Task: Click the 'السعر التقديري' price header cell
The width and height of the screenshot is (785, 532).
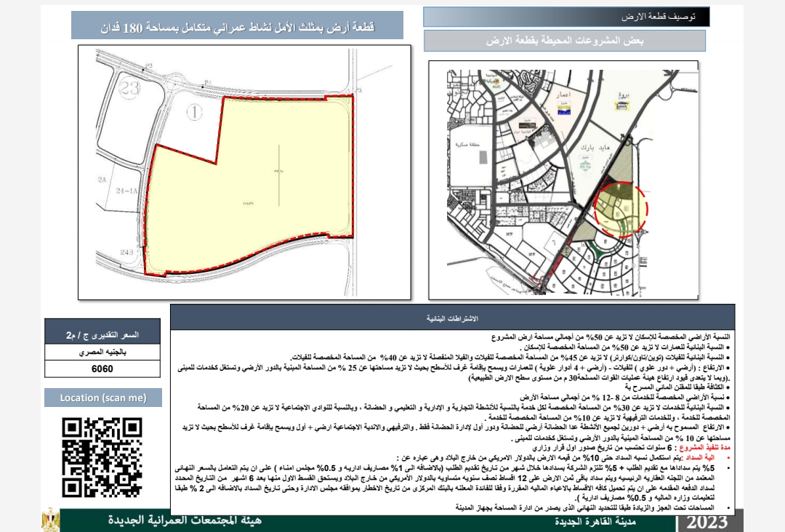Action: [102, 334]
